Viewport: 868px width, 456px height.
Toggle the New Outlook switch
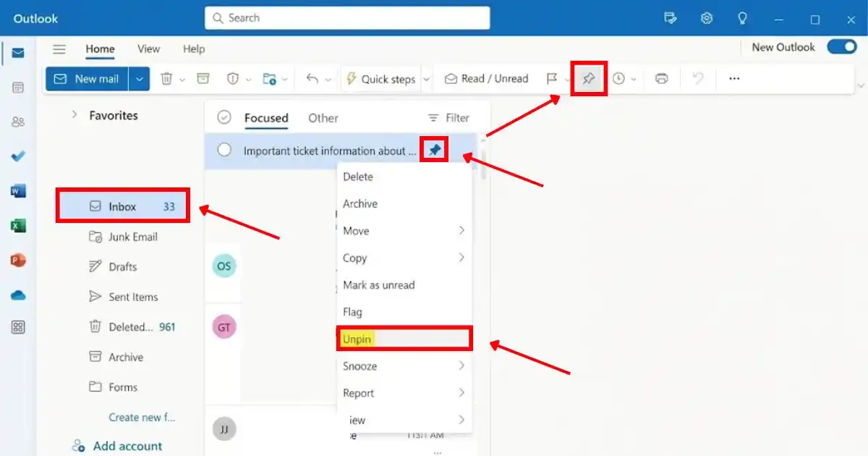point(841,47)
